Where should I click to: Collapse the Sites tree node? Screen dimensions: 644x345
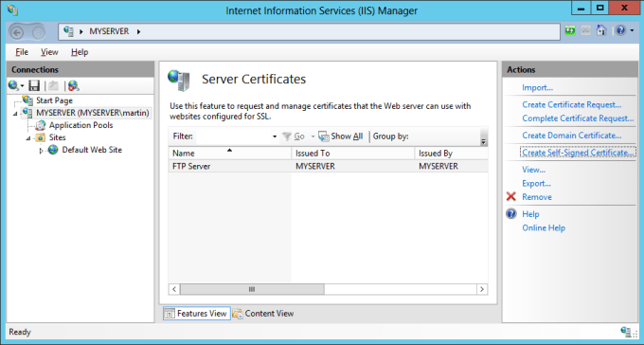point(28,138)
